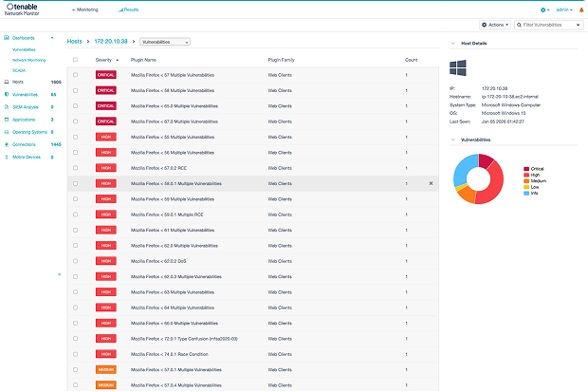Click the CRITICAL badge for Firefox < 57
588x392 pixels.
pyautogui.click(x=106, y=75)
